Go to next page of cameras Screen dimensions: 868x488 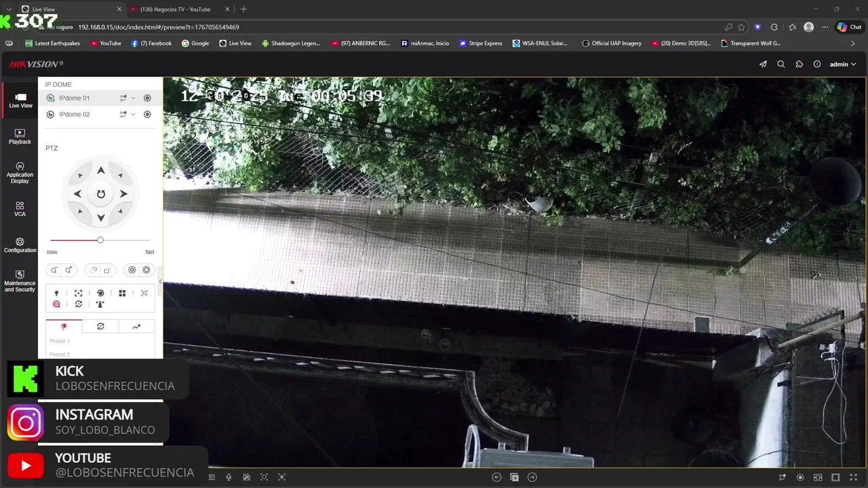click(x=532, y=477)
